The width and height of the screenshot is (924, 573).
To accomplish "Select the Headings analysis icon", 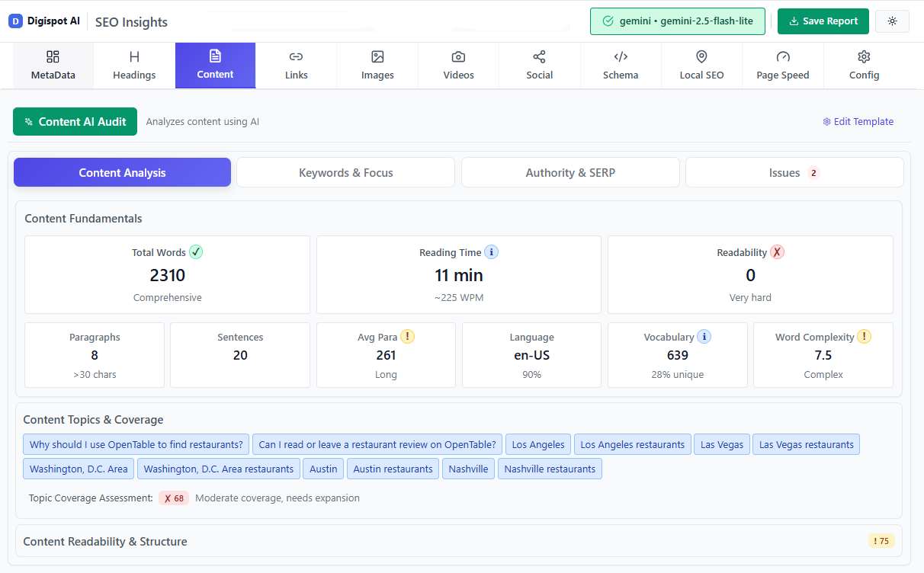I will 133,56.
